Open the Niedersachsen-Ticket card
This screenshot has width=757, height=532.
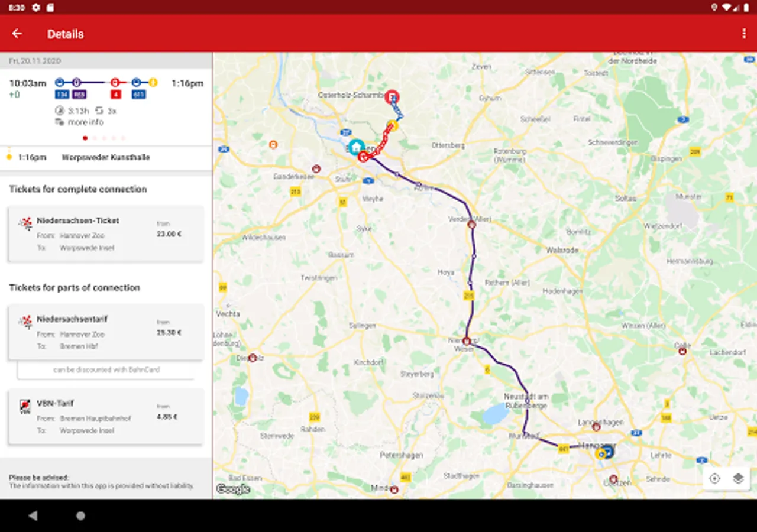(x=106, y=234)
